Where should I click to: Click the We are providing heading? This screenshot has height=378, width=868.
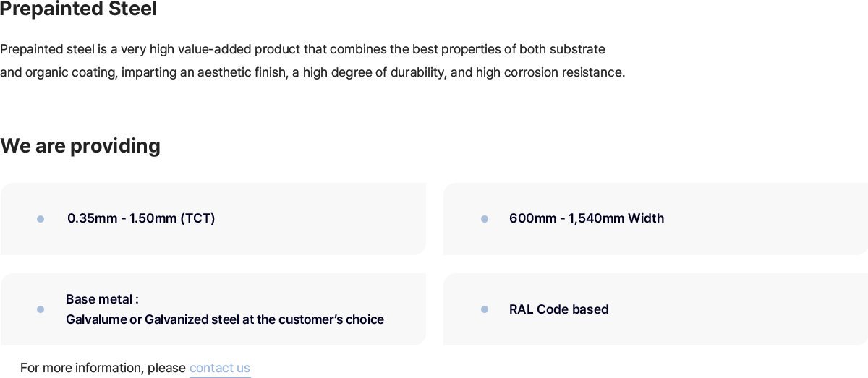(x=80, y=146)
